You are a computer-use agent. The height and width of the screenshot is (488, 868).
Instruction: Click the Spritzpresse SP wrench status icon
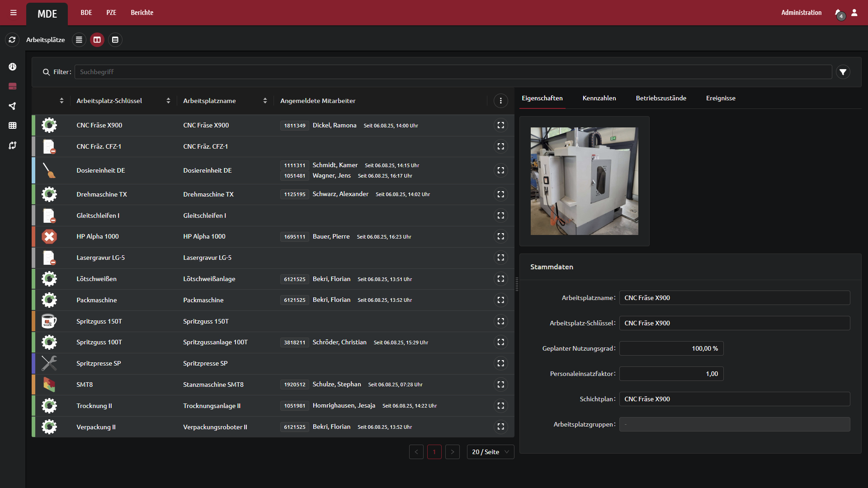tap(49, 363)
